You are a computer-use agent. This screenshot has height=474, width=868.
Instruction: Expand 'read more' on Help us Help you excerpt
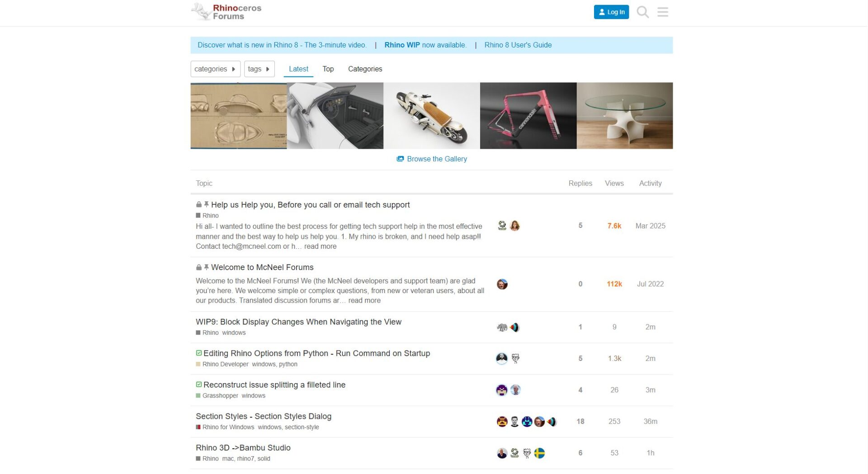(320, 246)
